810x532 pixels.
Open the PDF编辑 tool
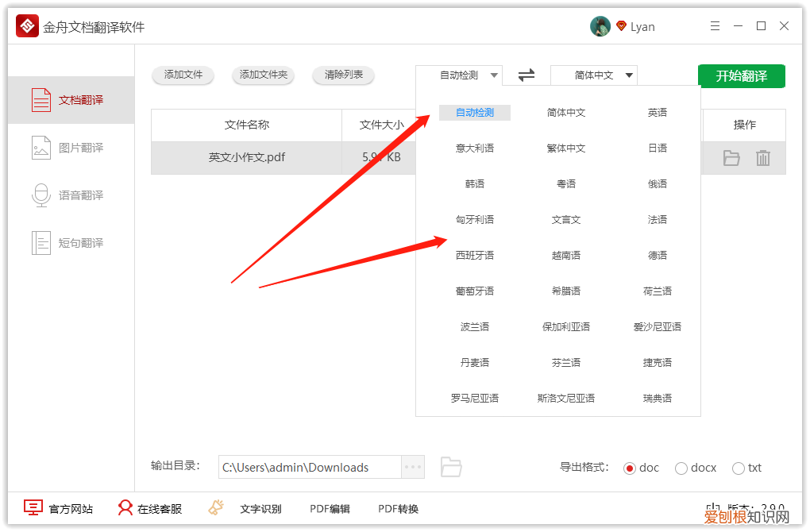point(329,508)
